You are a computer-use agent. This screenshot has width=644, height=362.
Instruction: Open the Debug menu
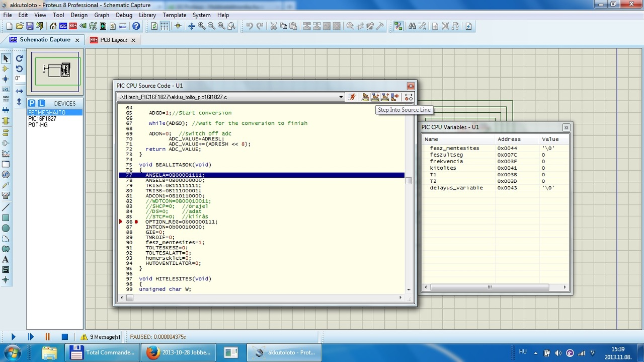click(124, 15)
